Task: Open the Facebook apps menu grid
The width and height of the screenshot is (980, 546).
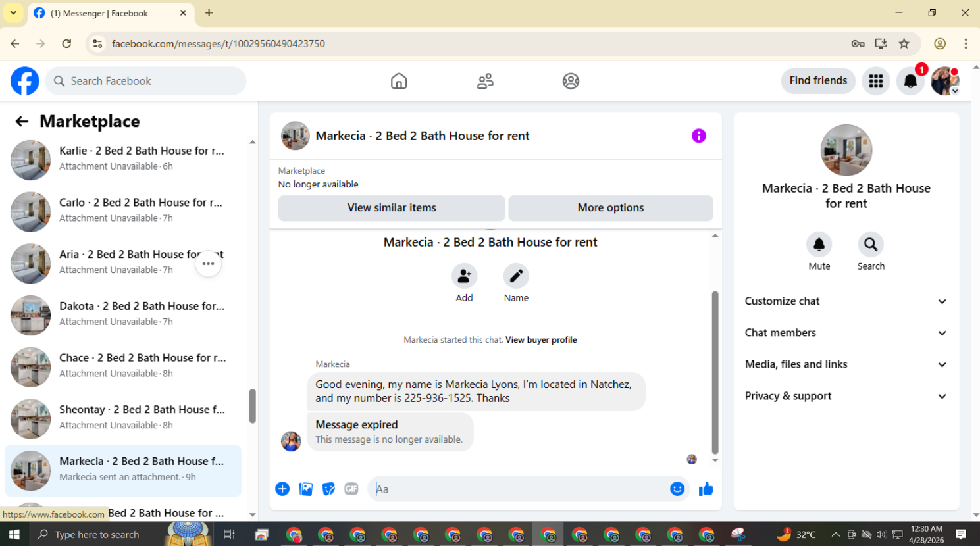Action: click(x=876, y=81)
